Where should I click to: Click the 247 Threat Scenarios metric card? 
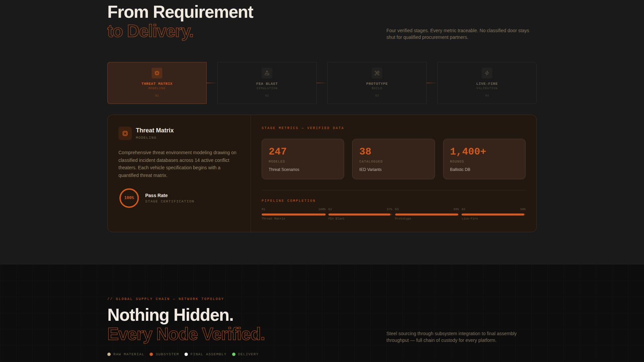click(303, 159)
